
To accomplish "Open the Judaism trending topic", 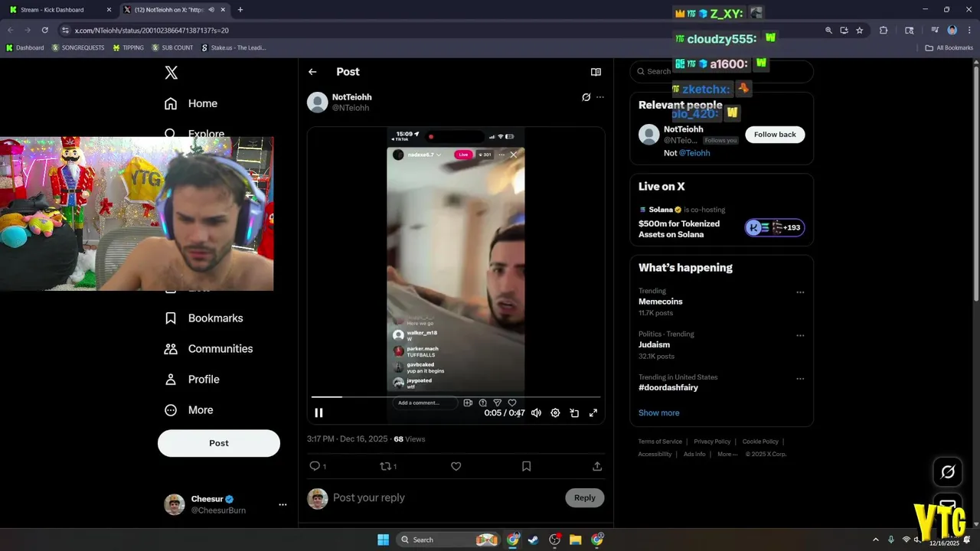I will 655,345.
